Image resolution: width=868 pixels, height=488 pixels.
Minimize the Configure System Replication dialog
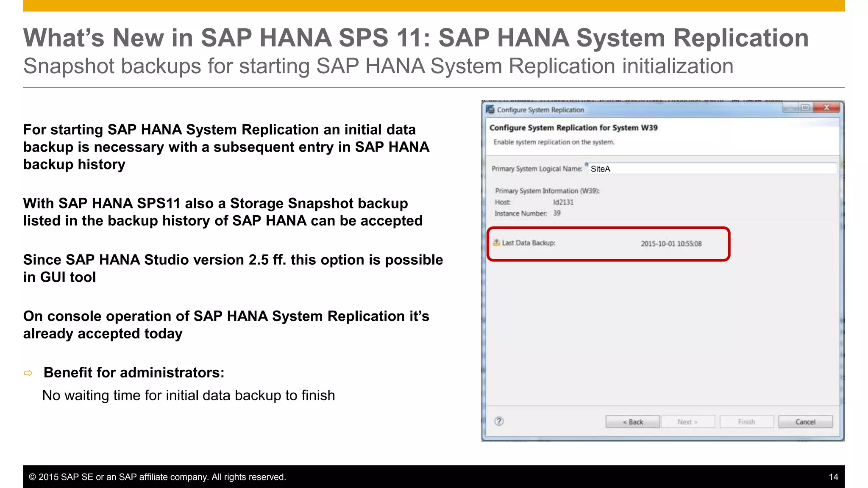pyautogui.click(x=790, y=108)
